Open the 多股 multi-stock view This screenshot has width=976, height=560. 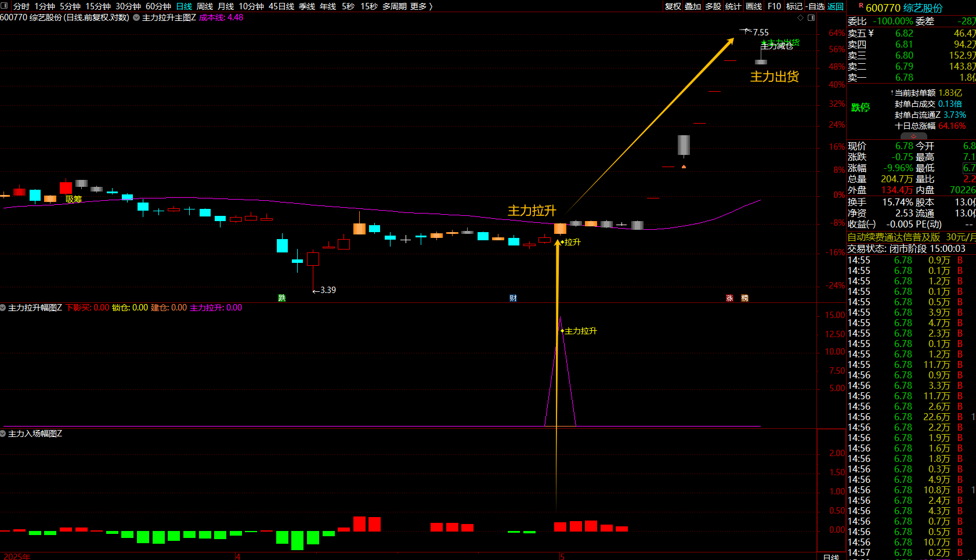click(x=713, y=6)
